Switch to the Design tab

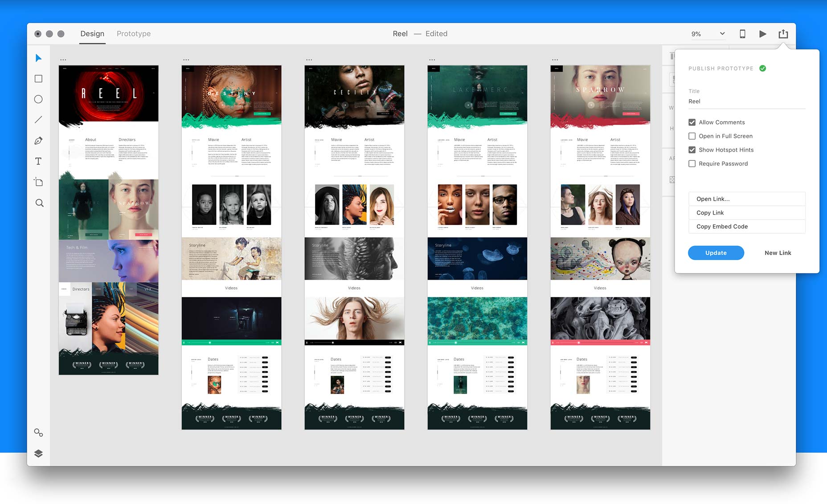[x=92, y=33]
